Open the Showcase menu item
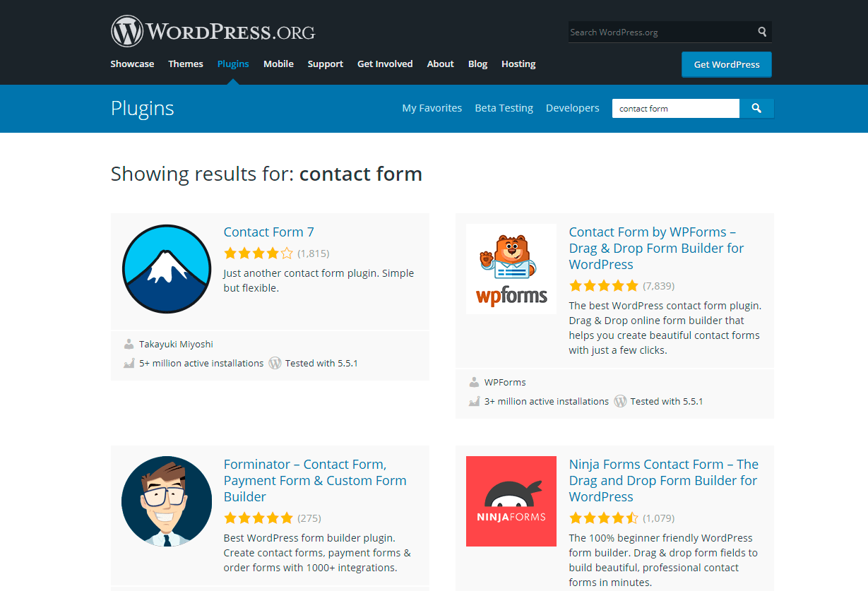 [x=132, y=64]
